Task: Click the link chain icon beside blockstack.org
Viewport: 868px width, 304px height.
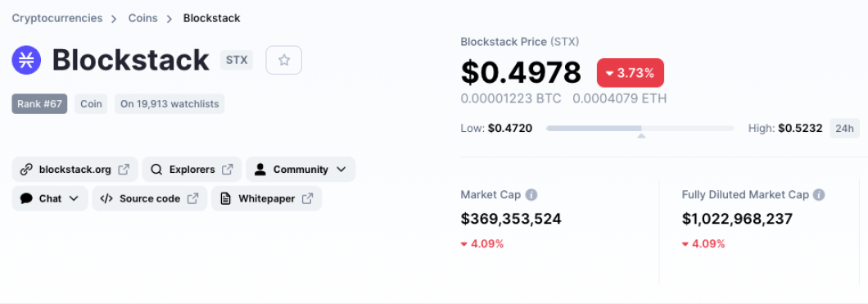Action: point(26,170)
